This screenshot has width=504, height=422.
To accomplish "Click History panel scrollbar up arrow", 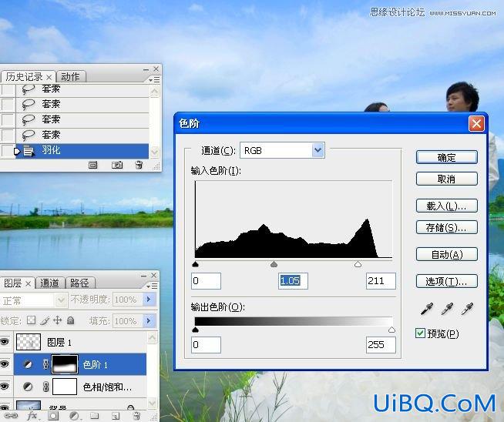I will coord(155,92).
